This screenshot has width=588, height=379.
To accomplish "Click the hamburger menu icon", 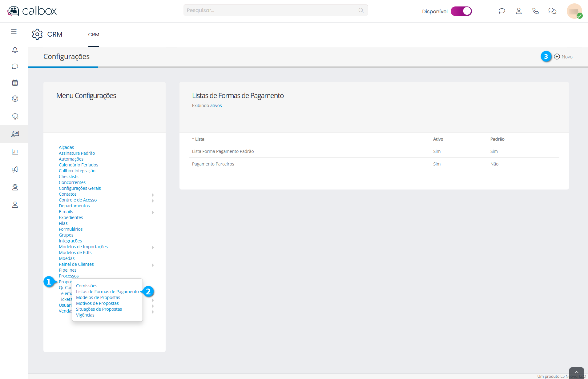I will pyautogui.click(x=14, y=31).
